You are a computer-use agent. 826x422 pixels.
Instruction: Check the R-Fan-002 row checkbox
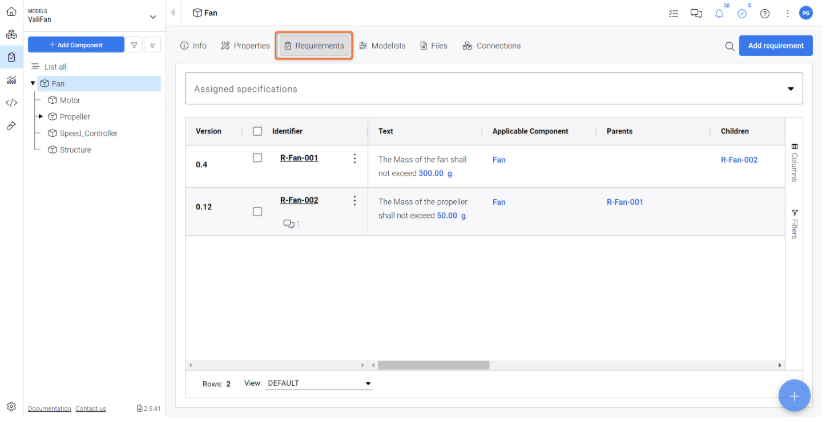[x=257, y=211]
